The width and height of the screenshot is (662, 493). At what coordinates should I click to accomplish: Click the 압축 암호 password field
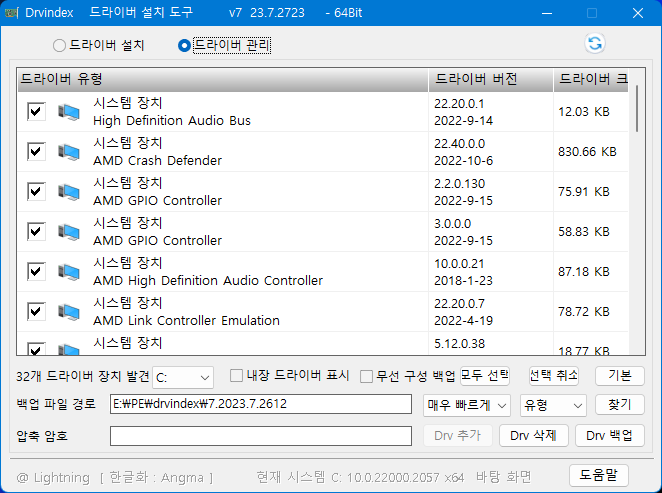coord(261,436)
